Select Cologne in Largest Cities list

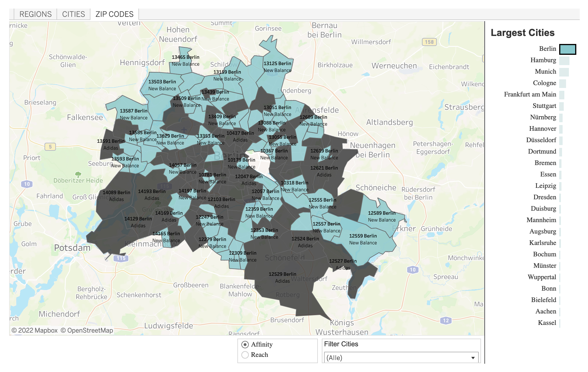544,83
